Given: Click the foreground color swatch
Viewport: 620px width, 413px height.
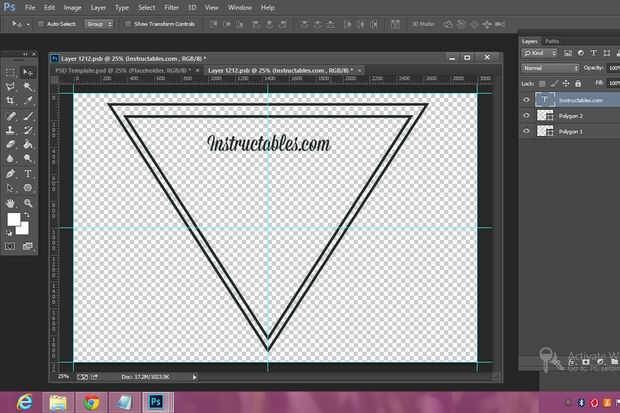Looking at the screenshot, I should tap(14, 219).
